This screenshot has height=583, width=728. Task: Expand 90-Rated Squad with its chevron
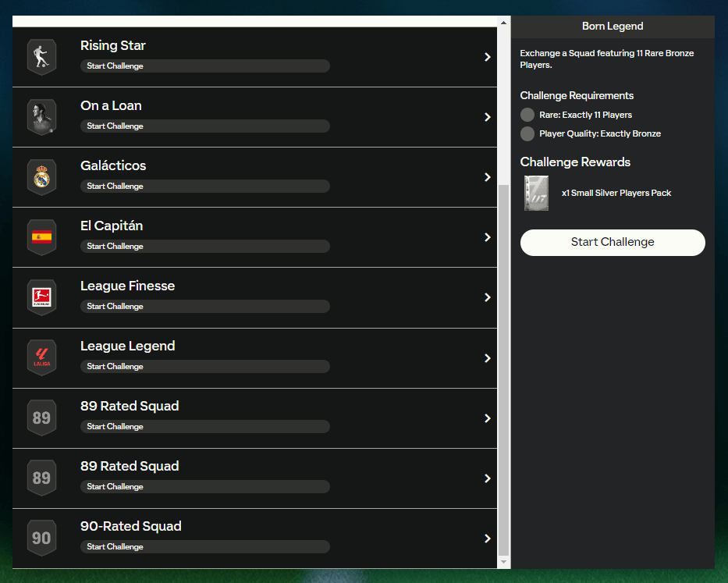(x=487, y=539)
